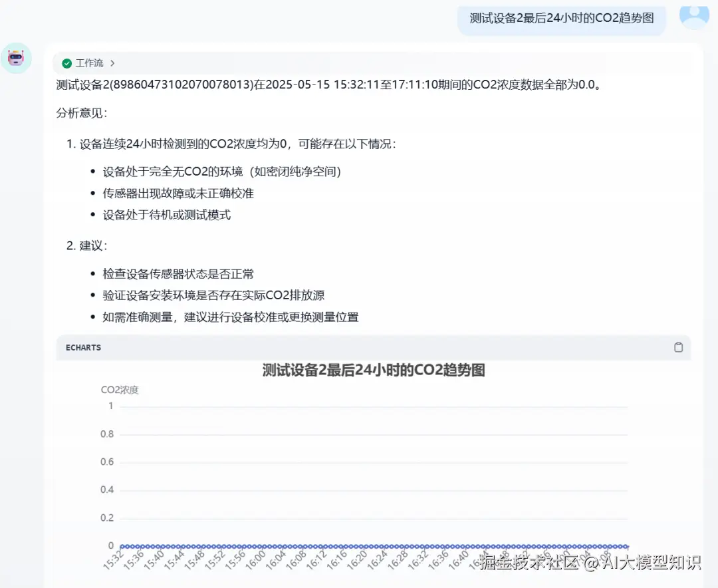
Task: Click the CO2浓度 y-axis label
Action: point(120,390)
